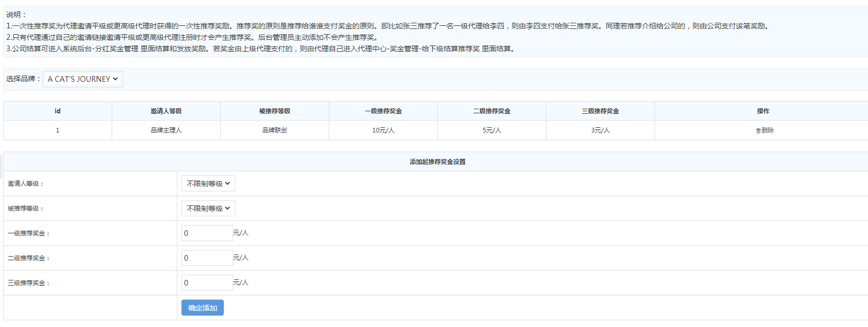Click the 说明： heading text

pos(17,14)
